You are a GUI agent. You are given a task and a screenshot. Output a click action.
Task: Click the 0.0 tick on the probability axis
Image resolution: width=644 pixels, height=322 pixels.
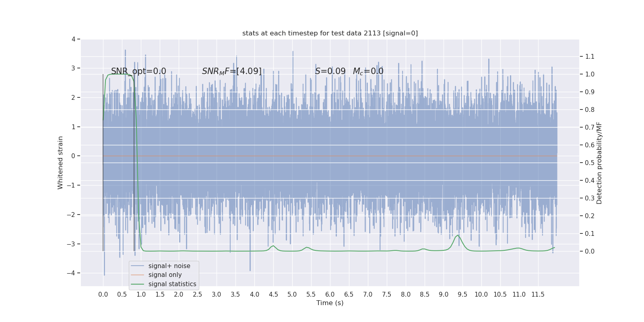[590, 251]
